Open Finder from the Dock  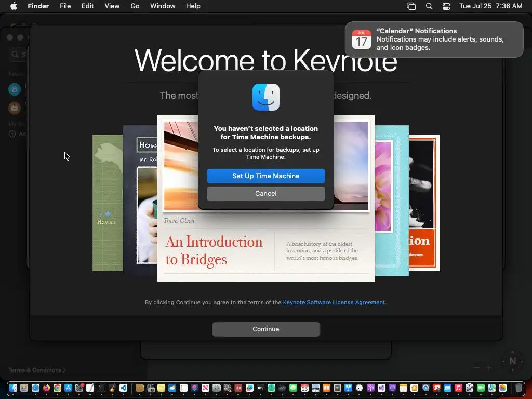13,388
